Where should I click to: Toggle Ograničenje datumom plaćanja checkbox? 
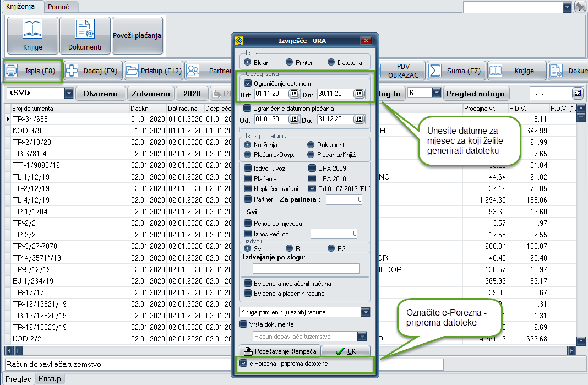pyautogui.click(x=247, y=108)
